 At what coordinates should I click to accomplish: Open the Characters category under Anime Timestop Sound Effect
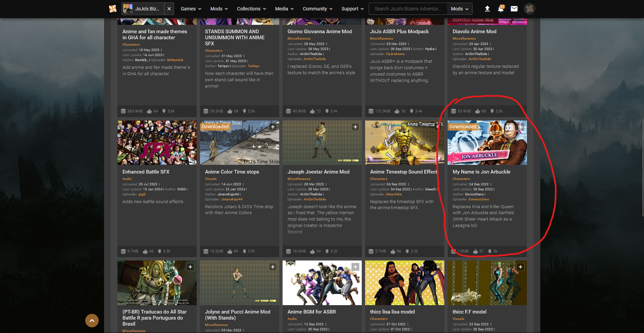click(379, 179)
